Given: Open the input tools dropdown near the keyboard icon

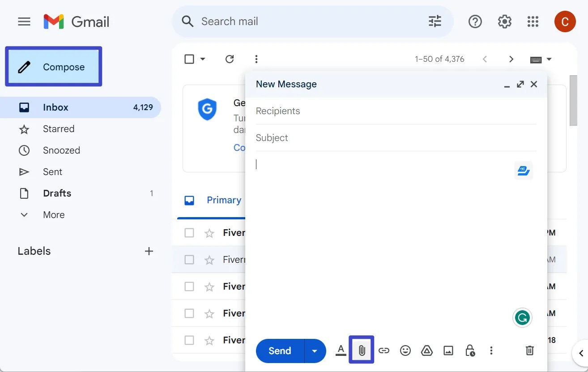Looking at the screenshot, I should coord(550,59).
